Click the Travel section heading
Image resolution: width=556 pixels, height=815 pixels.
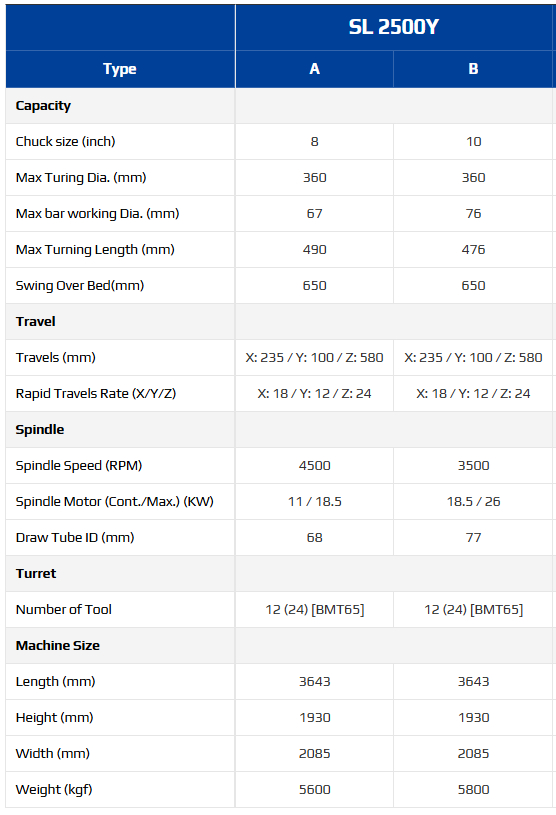35,322
